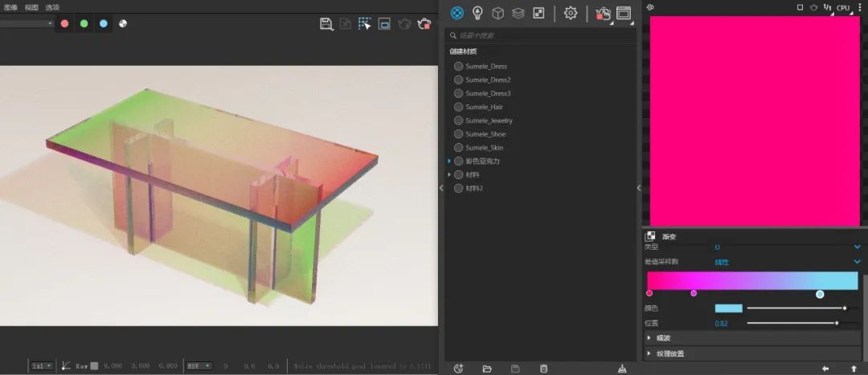This screenshot has height=375, width=868.
Task: Toggle the green channel button
Action: coord(84,24)
